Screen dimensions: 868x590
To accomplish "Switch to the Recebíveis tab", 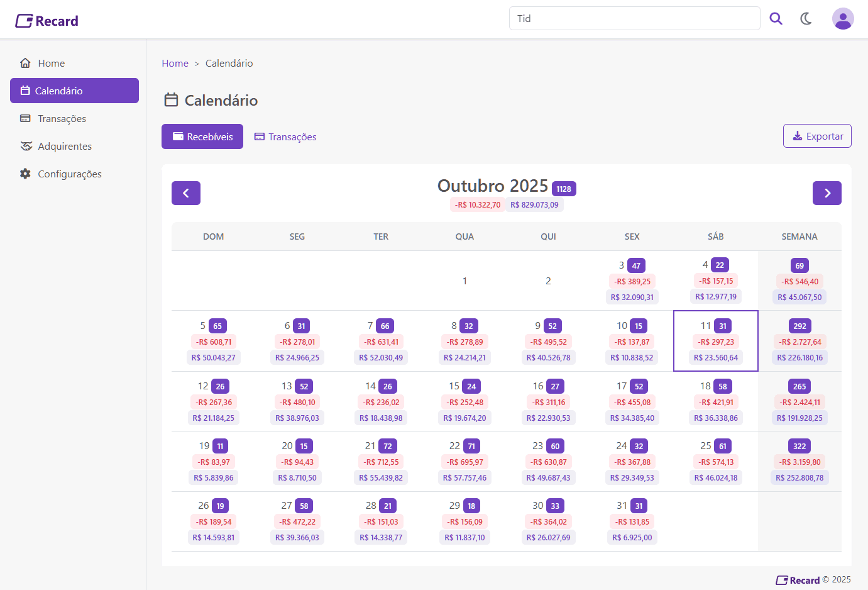I will (x=202, y=136).
